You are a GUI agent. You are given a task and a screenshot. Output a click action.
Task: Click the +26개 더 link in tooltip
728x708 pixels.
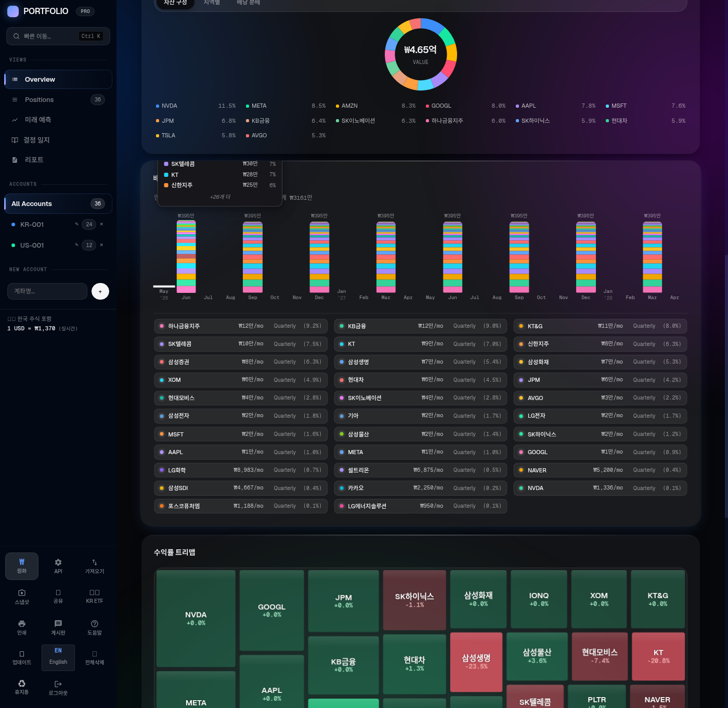pos(220,197)
